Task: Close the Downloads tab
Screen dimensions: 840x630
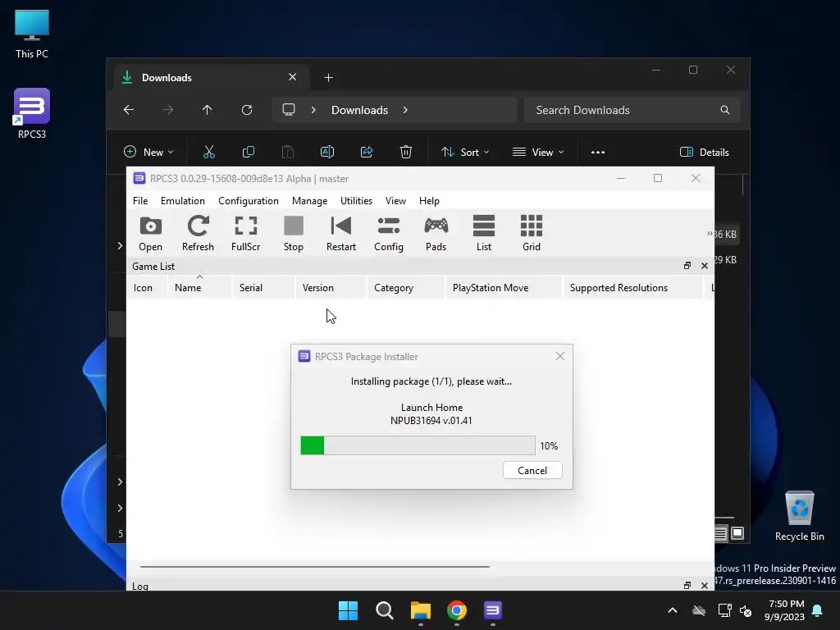Action: coord(293,77)
